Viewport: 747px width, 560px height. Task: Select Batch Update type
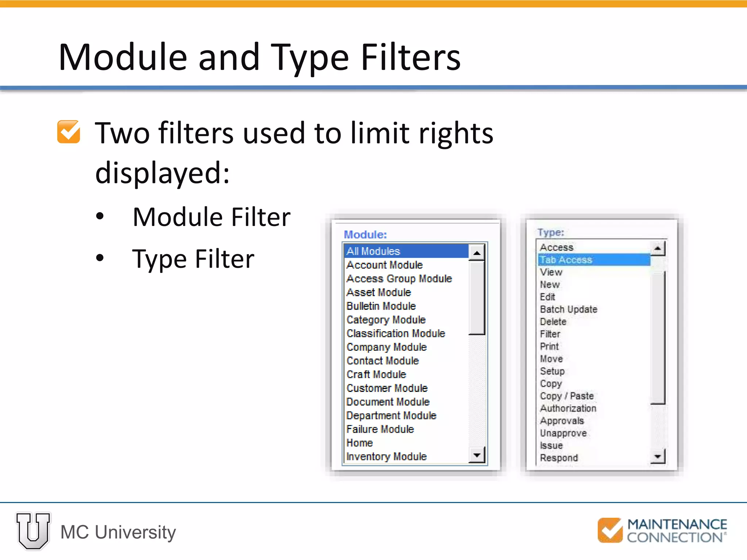tap(594, 310)
